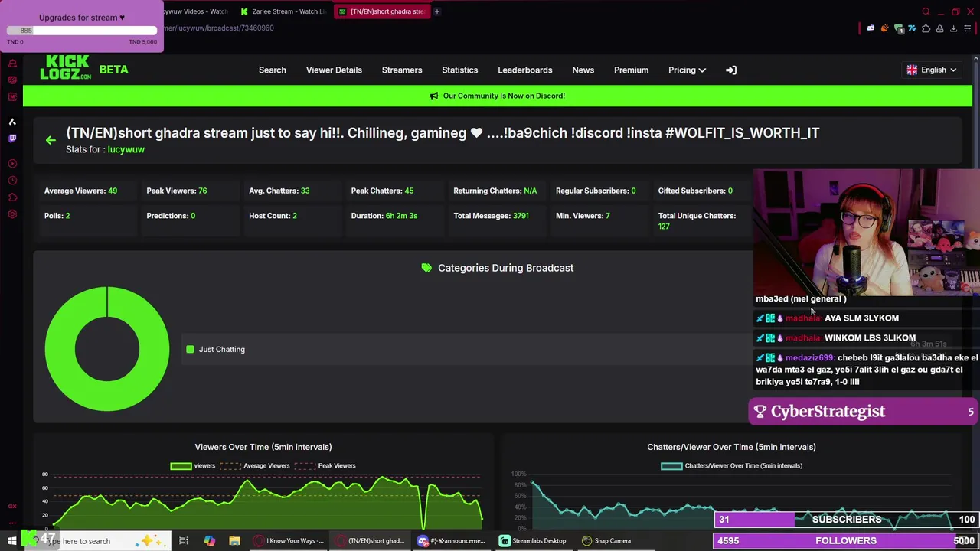Click the back arrow beside stream title

(51, 140)
